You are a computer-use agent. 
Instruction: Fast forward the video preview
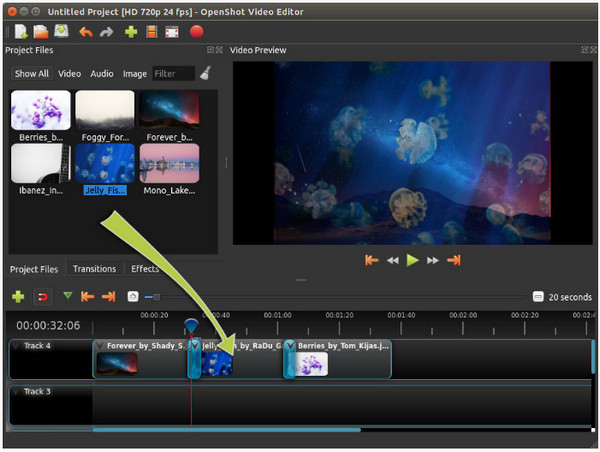tap(433, 261)
